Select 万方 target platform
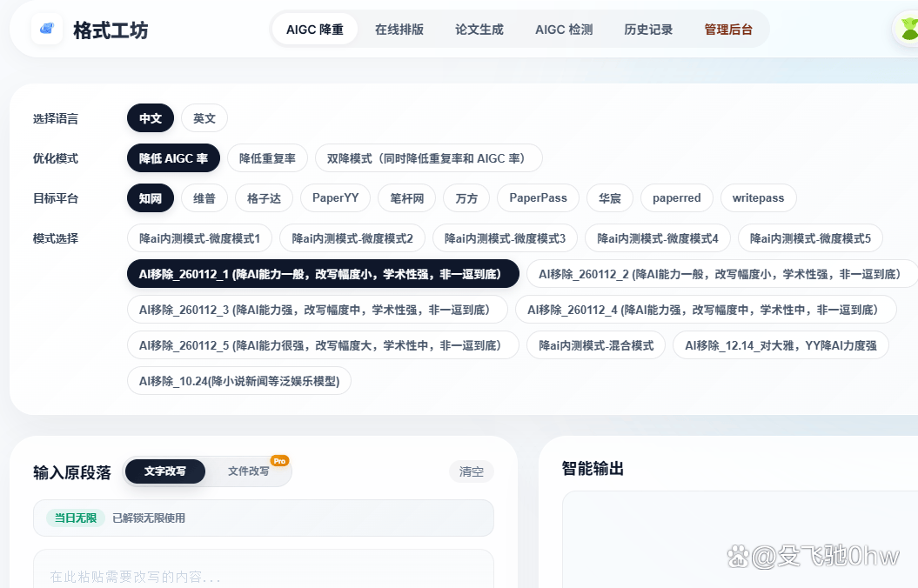 click(466, 197)
